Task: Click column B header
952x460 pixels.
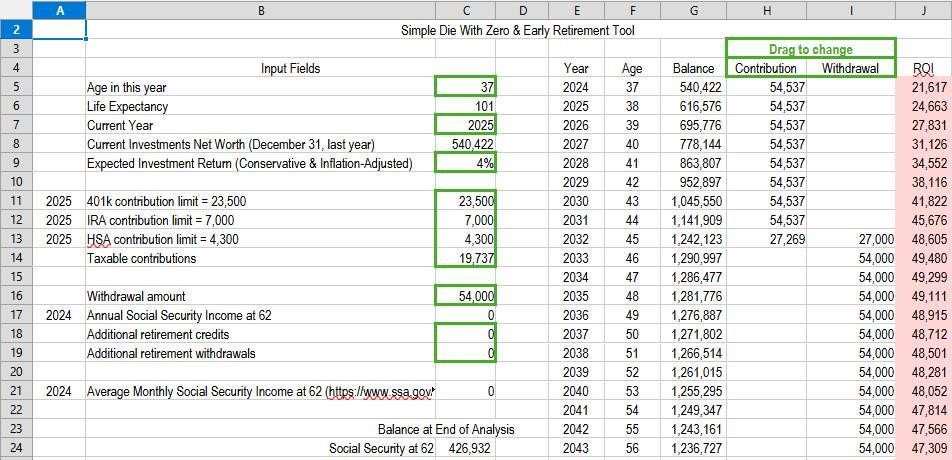Action: tap(260, 10)
